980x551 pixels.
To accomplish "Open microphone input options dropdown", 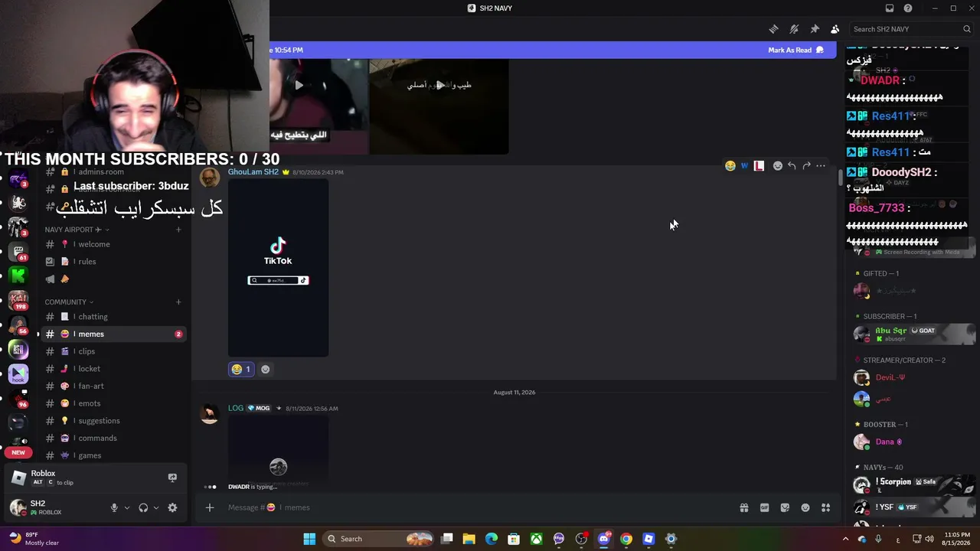I will click(x=127, y=507).
